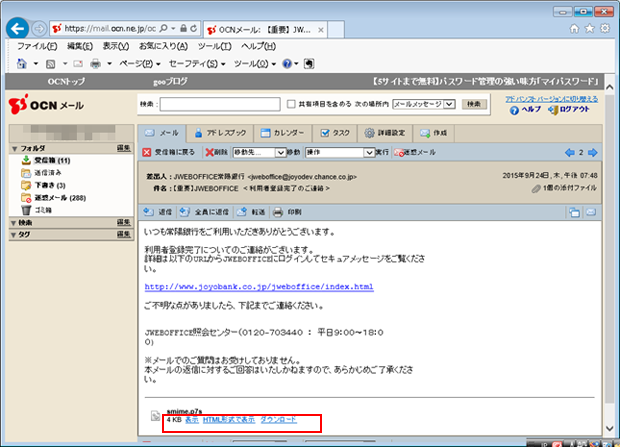Click the command bar feeds icon

(x=51, y=64)
